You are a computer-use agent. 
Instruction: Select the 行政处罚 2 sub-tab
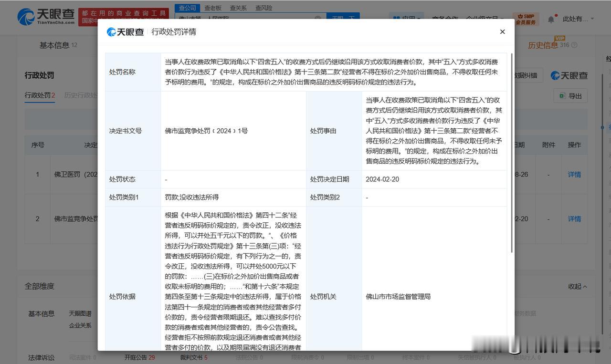pyautogui.click(x=40, y=95)
